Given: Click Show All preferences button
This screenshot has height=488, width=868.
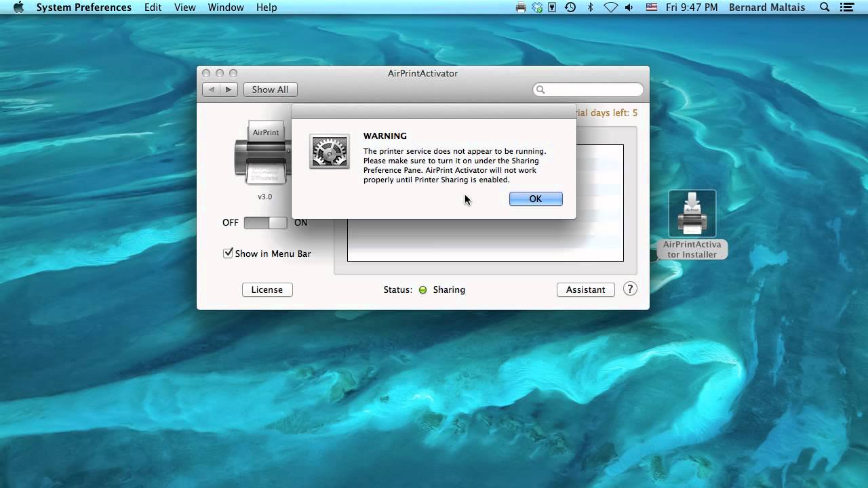Looking at the screenshot, I should click(270, 89).
